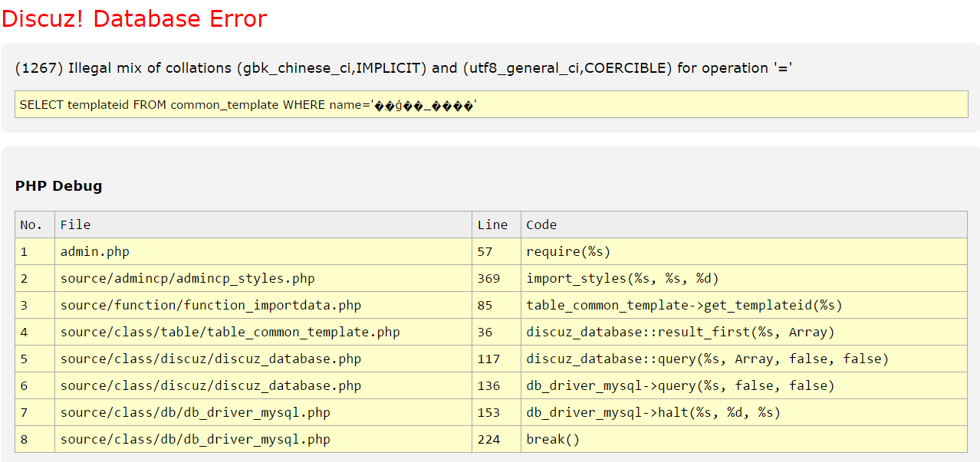
Task: Click line number 117
Action: (x=496, y=359)
